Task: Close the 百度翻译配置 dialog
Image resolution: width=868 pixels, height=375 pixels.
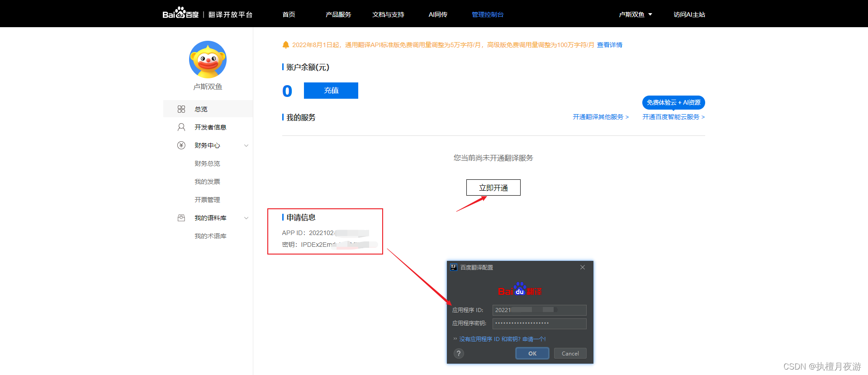Action: point(583,267)
